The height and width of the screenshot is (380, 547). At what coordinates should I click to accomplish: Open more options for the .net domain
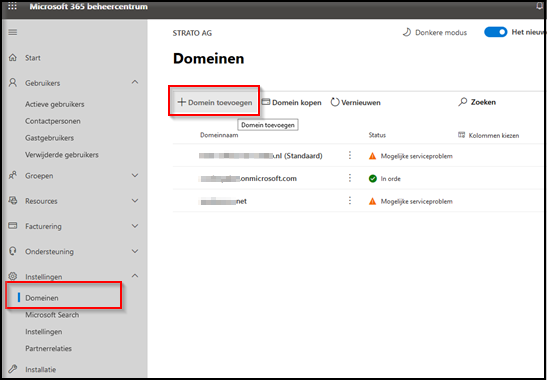point(350,201)
